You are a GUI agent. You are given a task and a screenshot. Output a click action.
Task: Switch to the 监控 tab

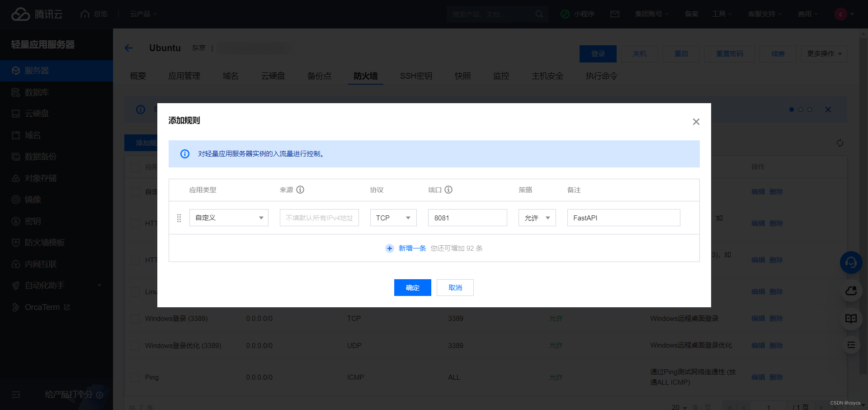point(501,76)
